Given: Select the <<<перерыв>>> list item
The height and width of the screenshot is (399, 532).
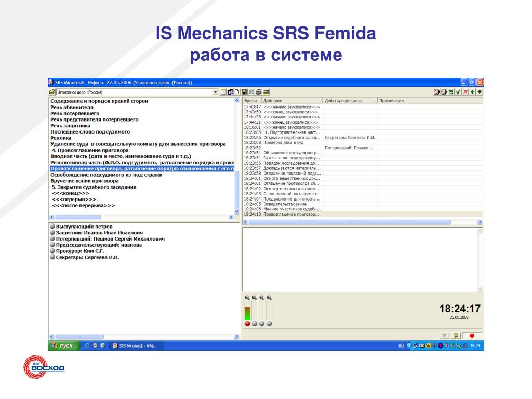Looking at the screenshot, I should click(74, 199).
